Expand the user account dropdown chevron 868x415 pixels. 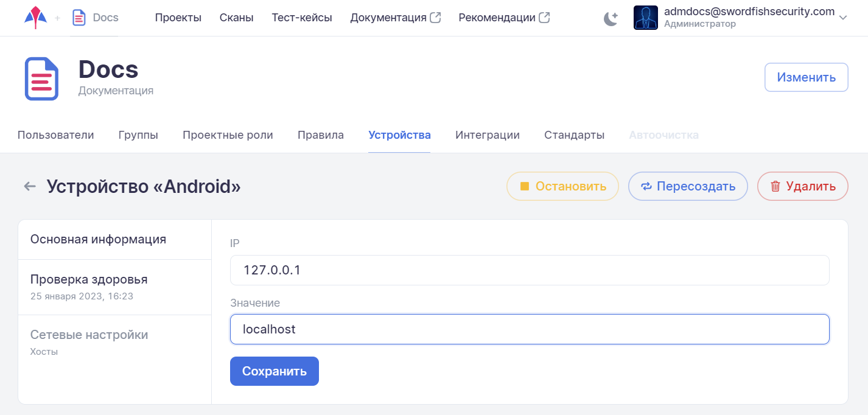843,18
